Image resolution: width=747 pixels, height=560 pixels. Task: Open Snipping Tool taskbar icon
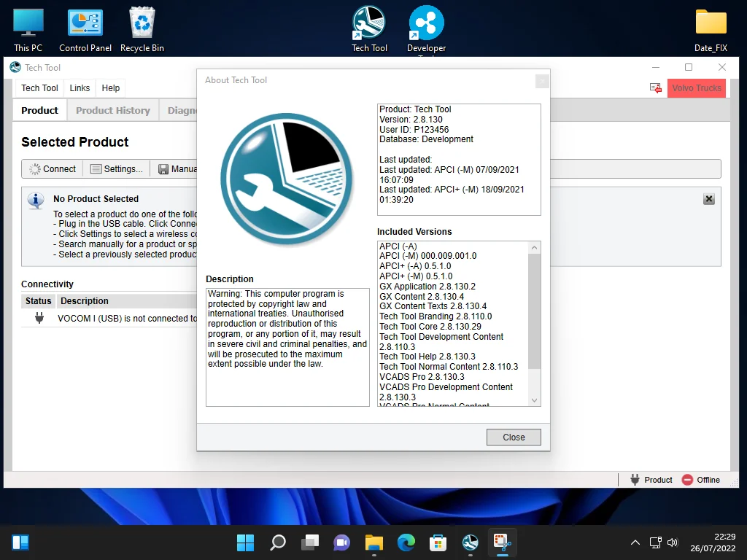click(x=502, y=542)
